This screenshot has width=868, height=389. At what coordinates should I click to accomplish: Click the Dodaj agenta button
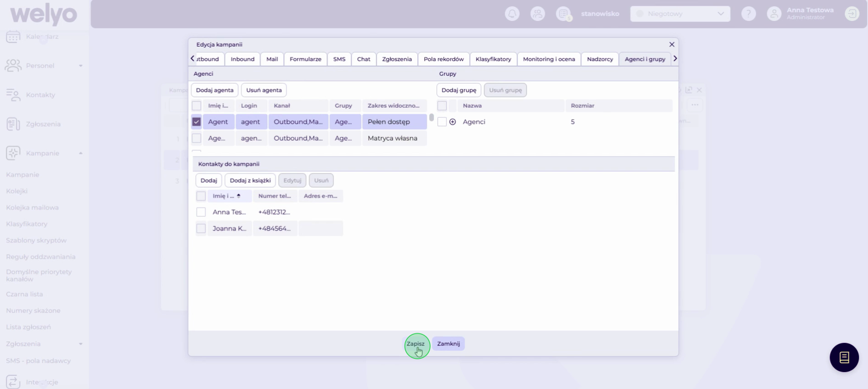point(215,90)
